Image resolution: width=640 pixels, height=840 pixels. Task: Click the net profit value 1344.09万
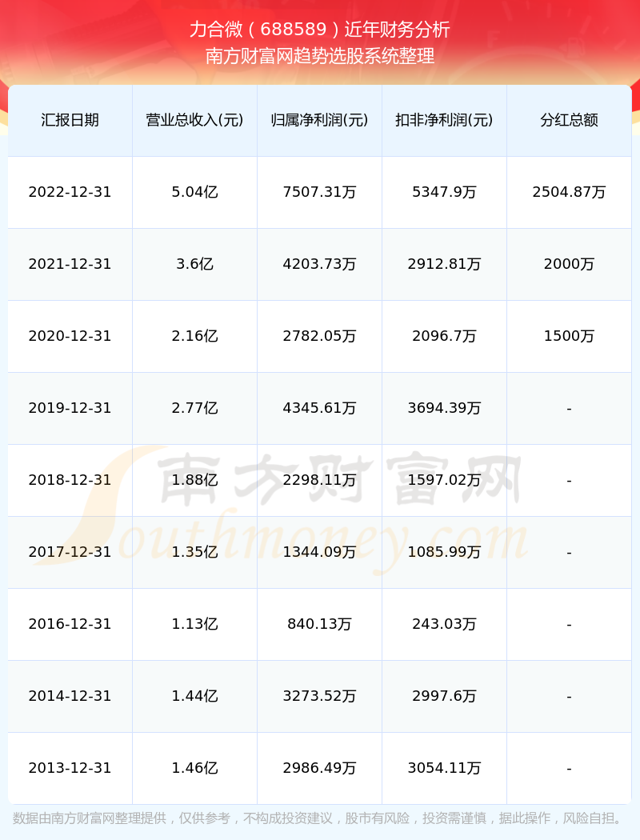(x=320, y=552)
